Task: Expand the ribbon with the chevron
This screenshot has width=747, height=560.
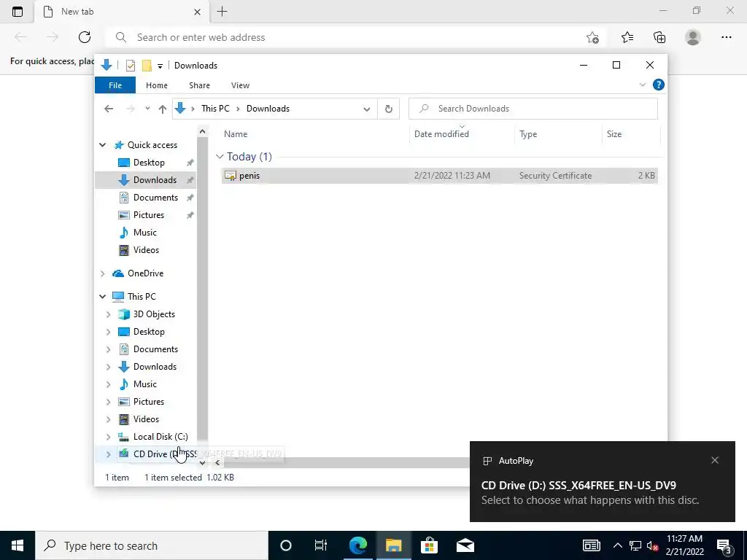Action: 642,85
